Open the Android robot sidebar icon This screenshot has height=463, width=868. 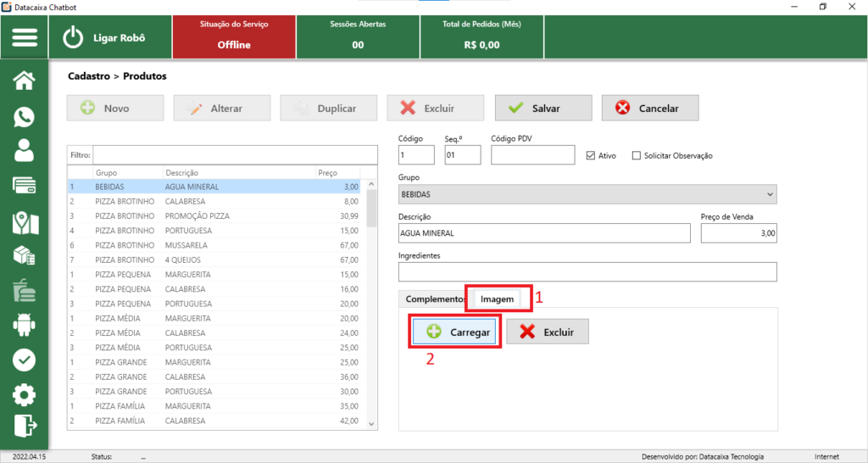pyautogui.click(x=25, y=324)
